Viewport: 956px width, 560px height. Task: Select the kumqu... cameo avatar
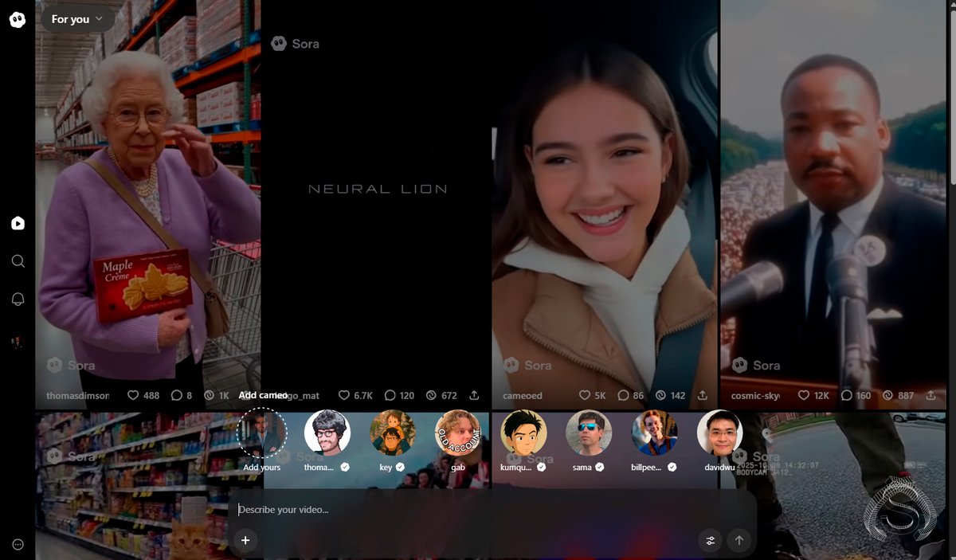click(x=523, y=433)
